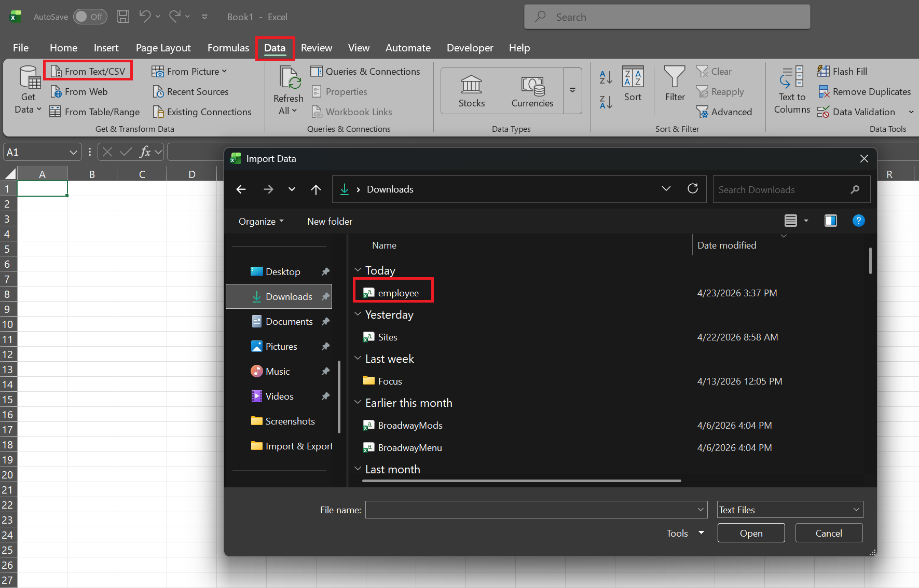Collapse the Today file group
The height and width of the screenshot is (588, 919).
point(358,270)
